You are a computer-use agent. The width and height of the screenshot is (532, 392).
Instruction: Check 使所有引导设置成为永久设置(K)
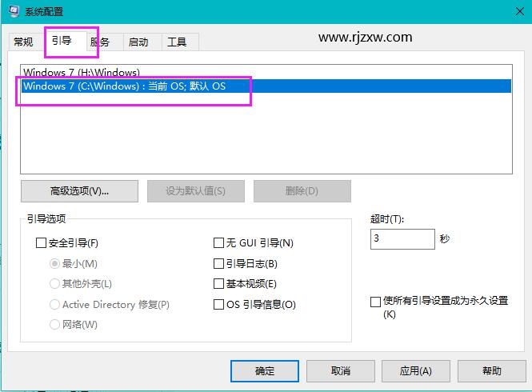(375, 302)
